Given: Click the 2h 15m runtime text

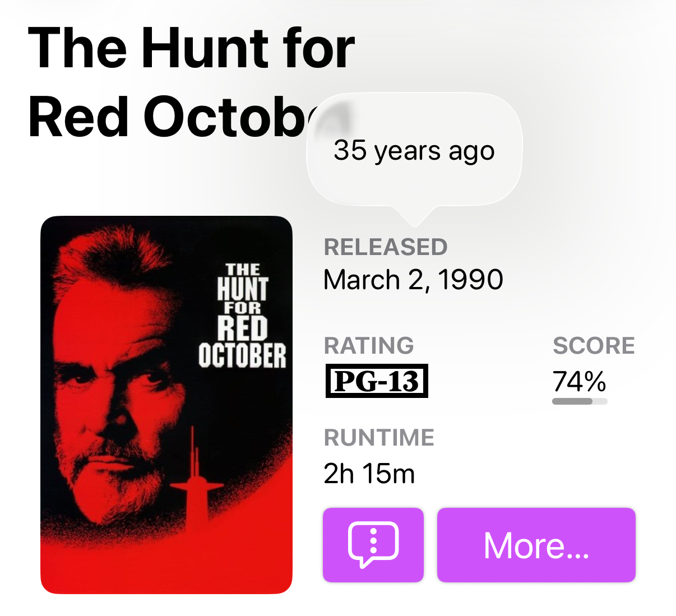Looking at the screenshot, I should coord(369,474).
